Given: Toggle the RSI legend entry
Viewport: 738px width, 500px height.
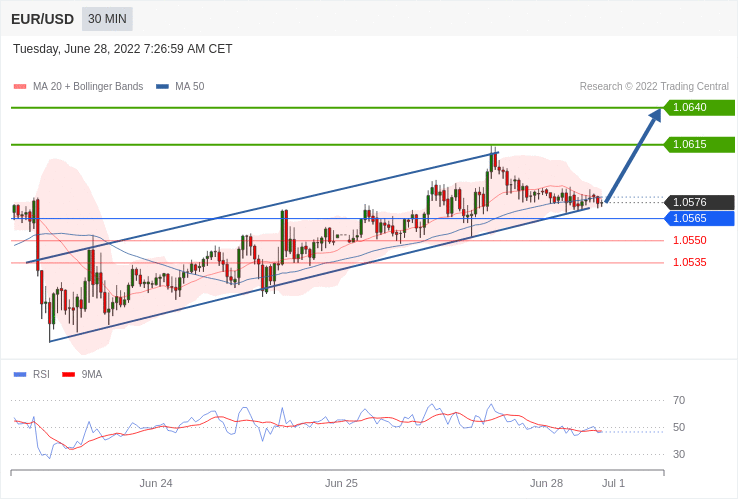Looking at the screenshot, I should pyautogui.click(x=32, y=375).
